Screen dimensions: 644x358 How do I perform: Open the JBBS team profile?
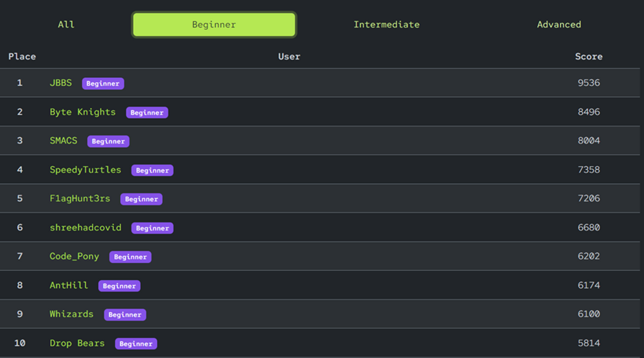pos(61,83)
